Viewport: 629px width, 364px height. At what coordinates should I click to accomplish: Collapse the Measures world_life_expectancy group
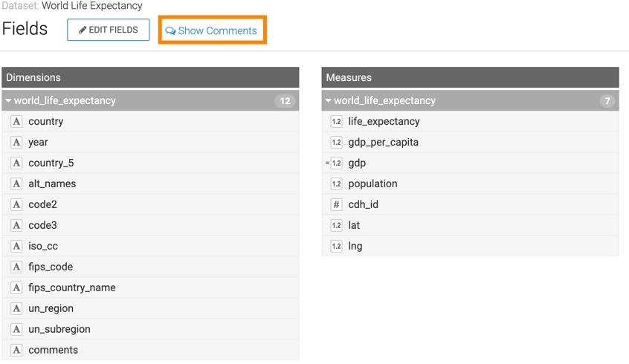(328, 100)
